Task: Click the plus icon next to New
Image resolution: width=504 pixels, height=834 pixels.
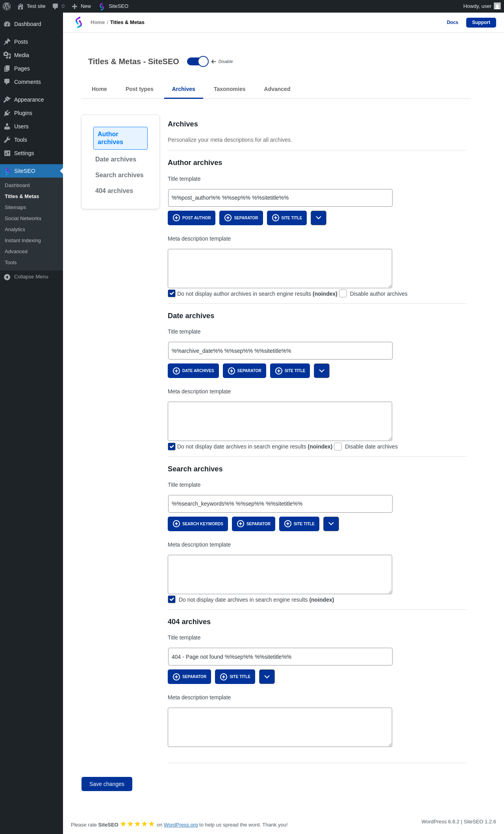Action: pyautogui.click(x=74, y=6)
